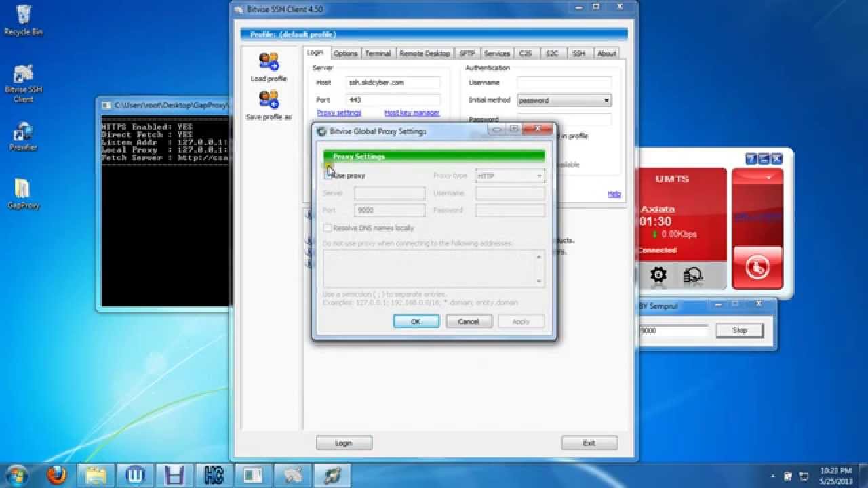Open the Remote Desktop tab
This screenshot has height=488, width=868.
425,53
